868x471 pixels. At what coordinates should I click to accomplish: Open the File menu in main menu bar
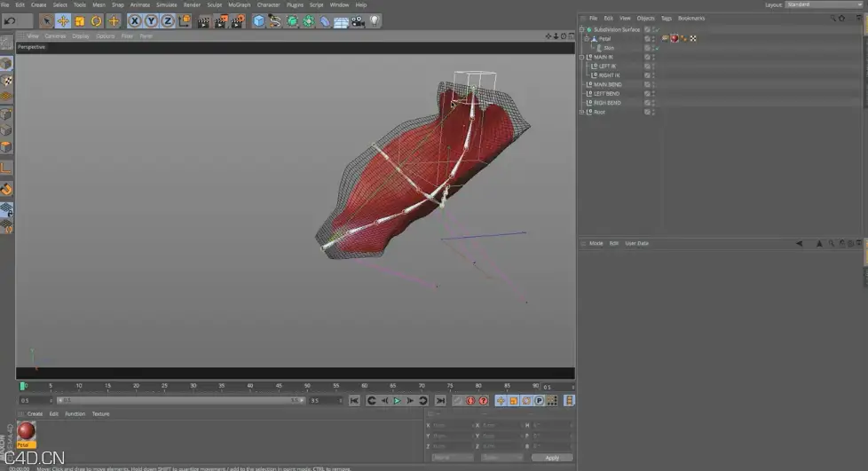click(x=5, y=4)
